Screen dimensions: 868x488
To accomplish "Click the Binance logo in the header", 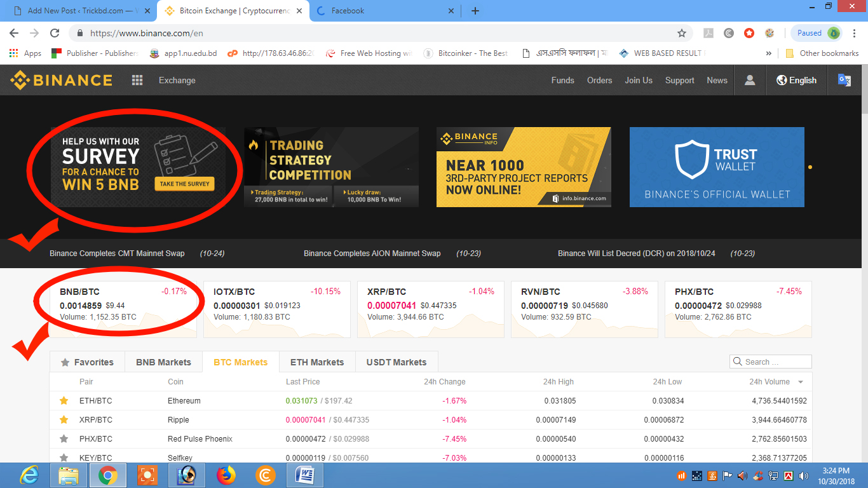I will pos(61,80).
